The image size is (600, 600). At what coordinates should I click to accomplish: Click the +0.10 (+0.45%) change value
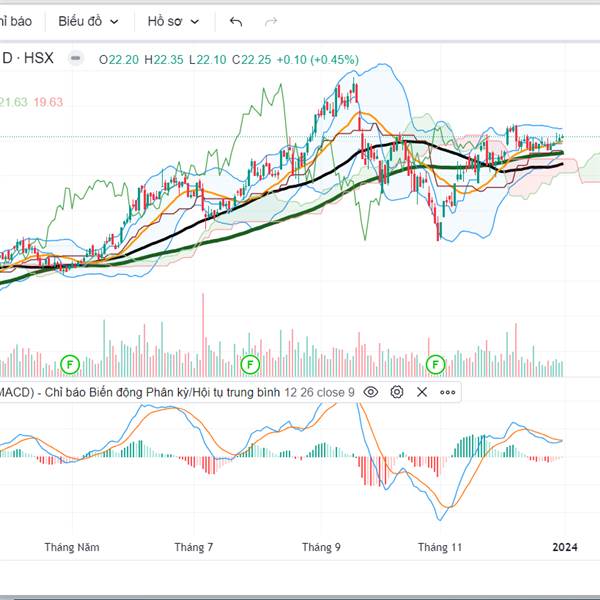[x=318, y=60]
